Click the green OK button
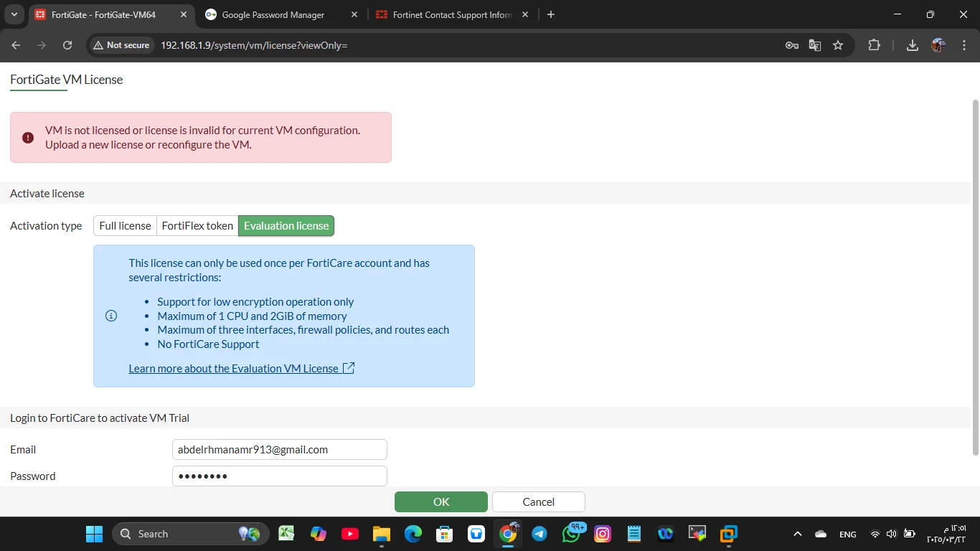Image resolution: width=980 pixels, height=551 pixels. point(441,501)
